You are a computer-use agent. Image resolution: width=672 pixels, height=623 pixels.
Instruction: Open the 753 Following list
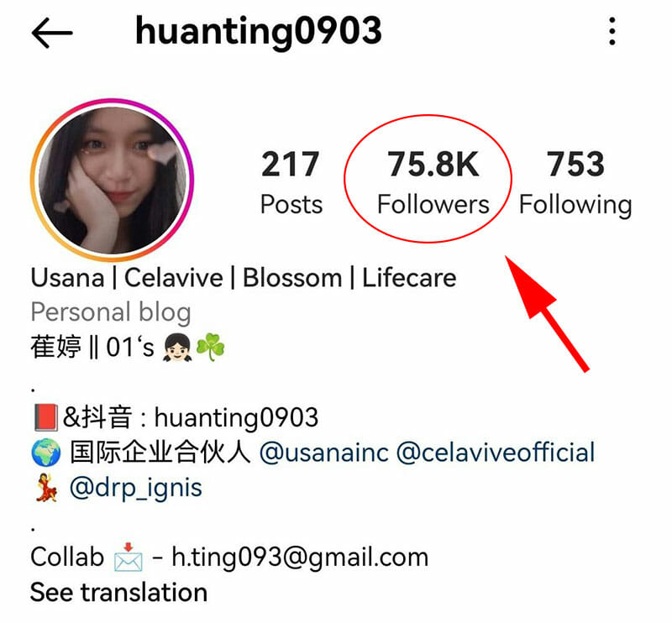575,183
